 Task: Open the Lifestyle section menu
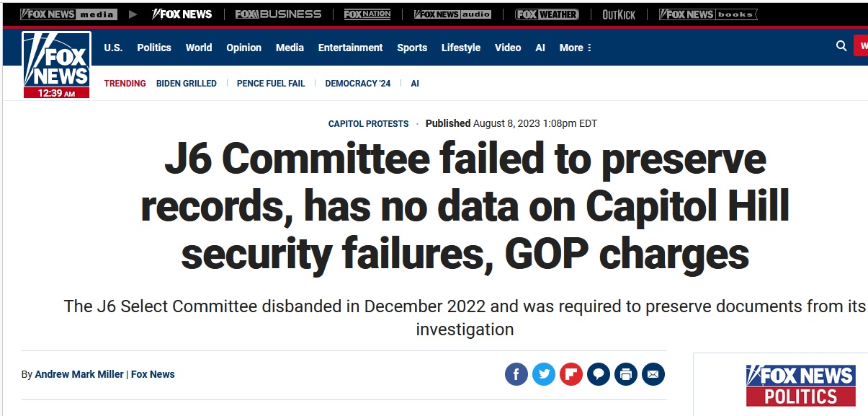tap(461, 48)
